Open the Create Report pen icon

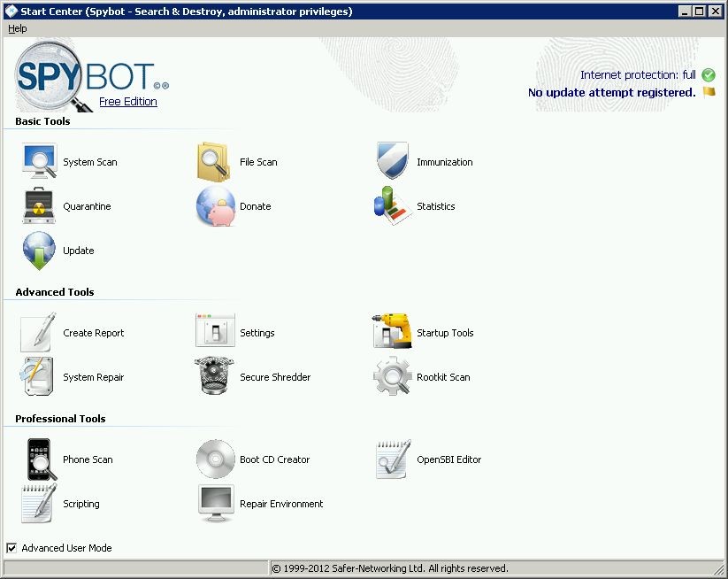pos(38,332)
